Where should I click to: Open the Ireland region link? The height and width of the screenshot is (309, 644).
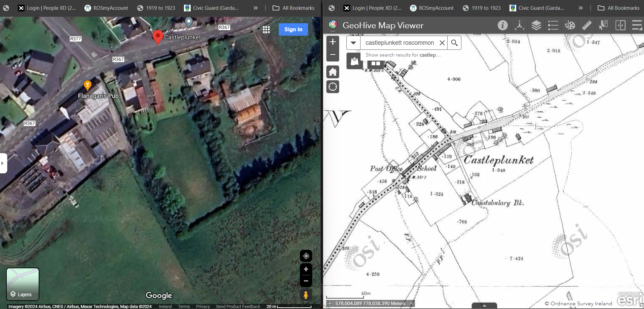(165, 306)
